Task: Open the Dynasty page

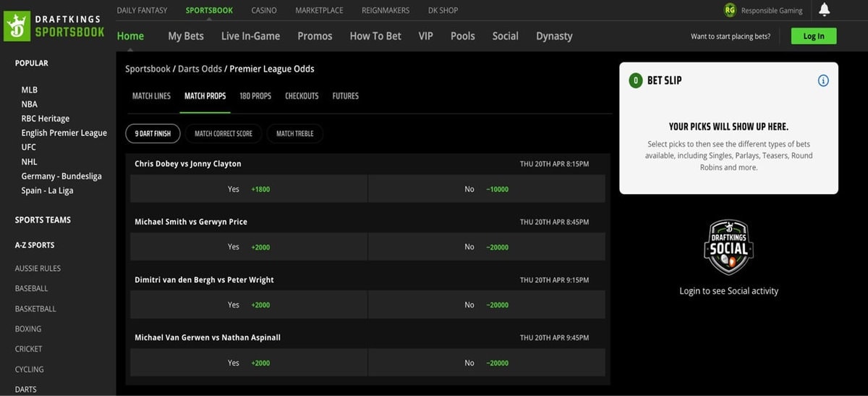Action: point(554,35)
